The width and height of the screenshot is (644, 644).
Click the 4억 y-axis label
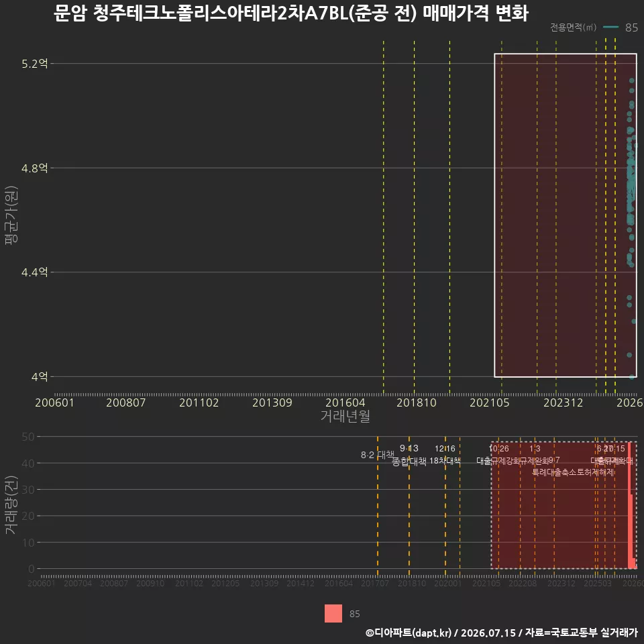(40, 376)
